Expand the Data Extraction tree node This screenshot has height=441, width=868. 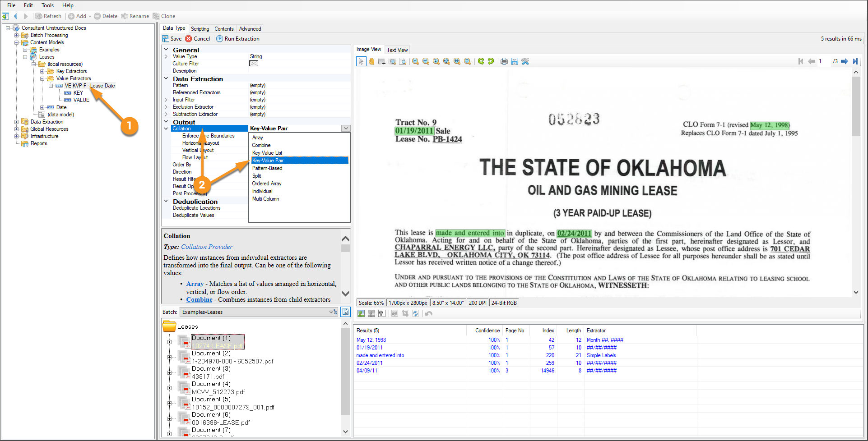17,122
